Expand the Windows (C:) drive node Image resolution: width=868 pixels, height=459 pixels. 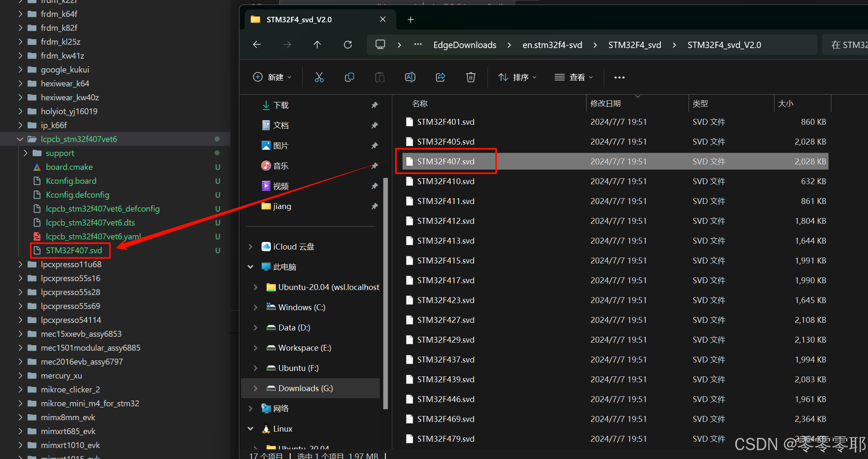tap(255, 307)
